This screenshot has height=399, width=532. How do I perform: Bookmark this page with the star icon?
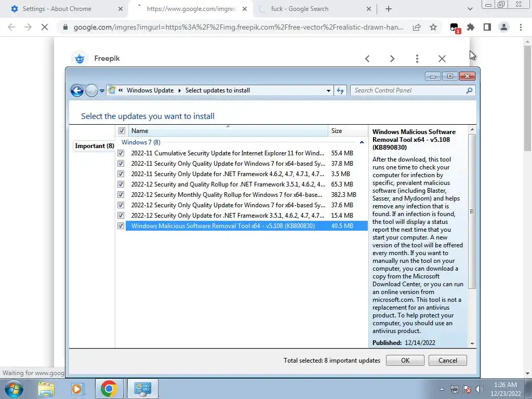433,27
